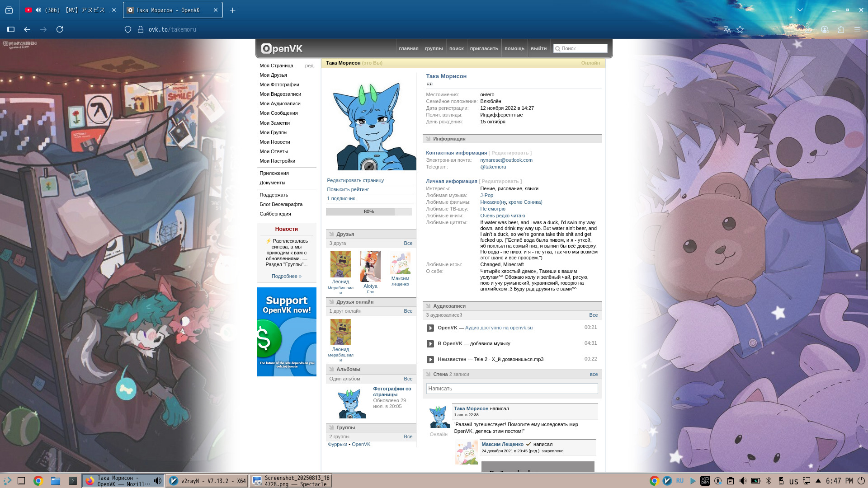This screenshot has height=488, width=868.
Task: Mute the YouTube tab's audio speaker icon
Action: click(38, 10)
